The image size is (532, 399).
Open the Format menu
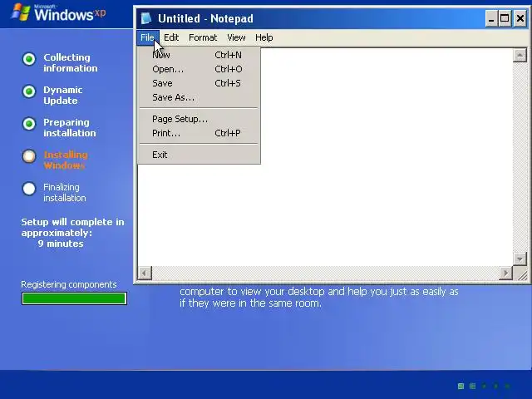(203, 37)
